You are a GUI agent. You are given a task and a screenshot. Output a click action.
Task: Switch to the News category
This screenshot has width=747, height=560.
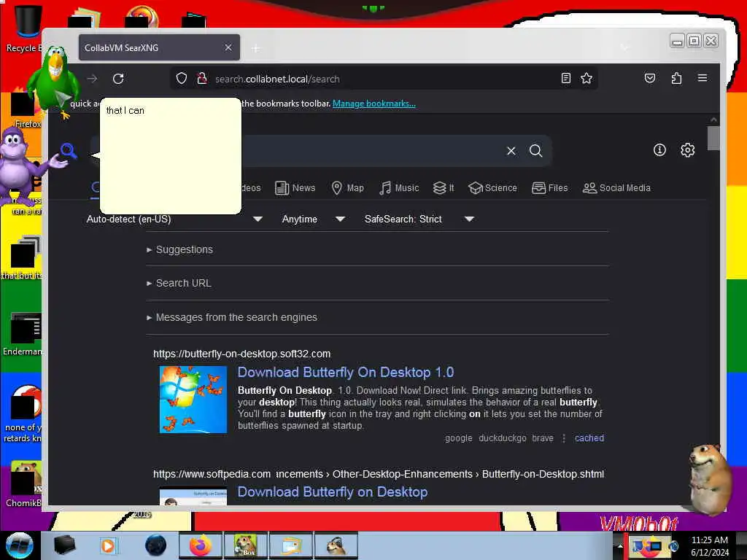point(295,188)
